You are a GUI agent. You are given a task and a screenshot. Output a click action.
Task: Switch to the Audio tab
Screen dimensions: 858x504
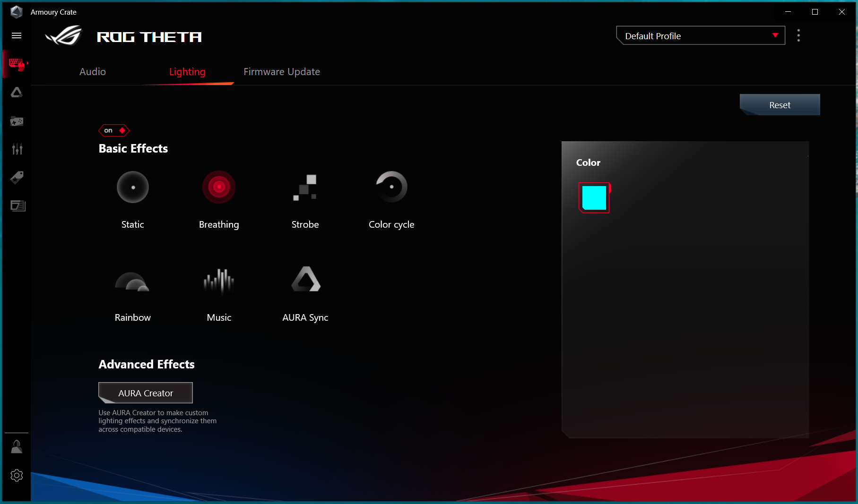(x=93, y=72)
